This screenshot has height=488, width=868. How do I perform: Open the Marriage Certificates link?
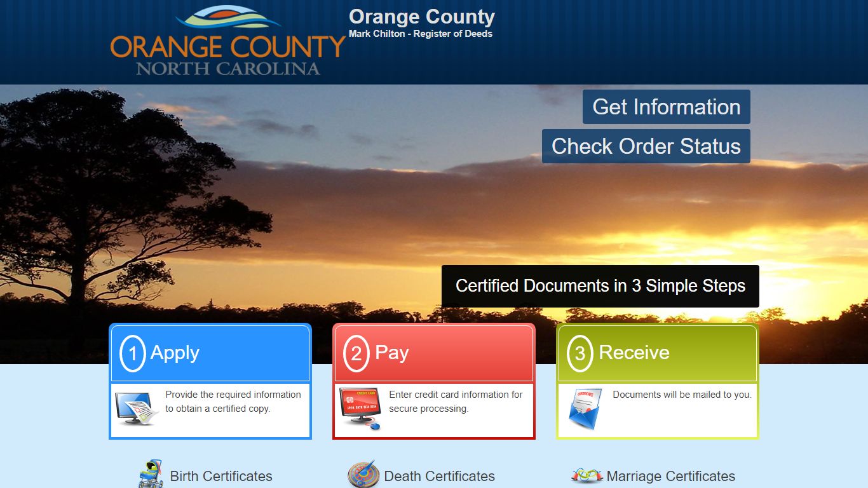point(670,476)
